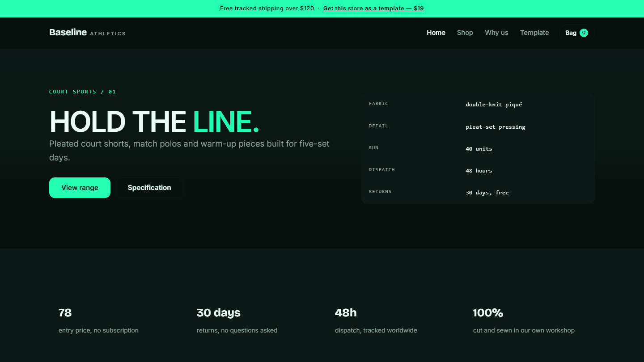Click the '100%' stat figure

pyautogui.click(x=488, y=313)
